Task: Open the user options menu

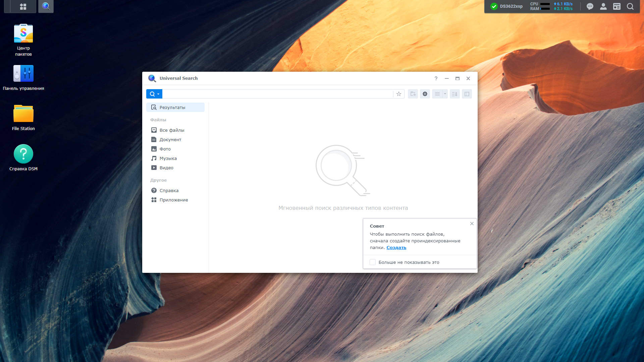Action: point(603,6)
